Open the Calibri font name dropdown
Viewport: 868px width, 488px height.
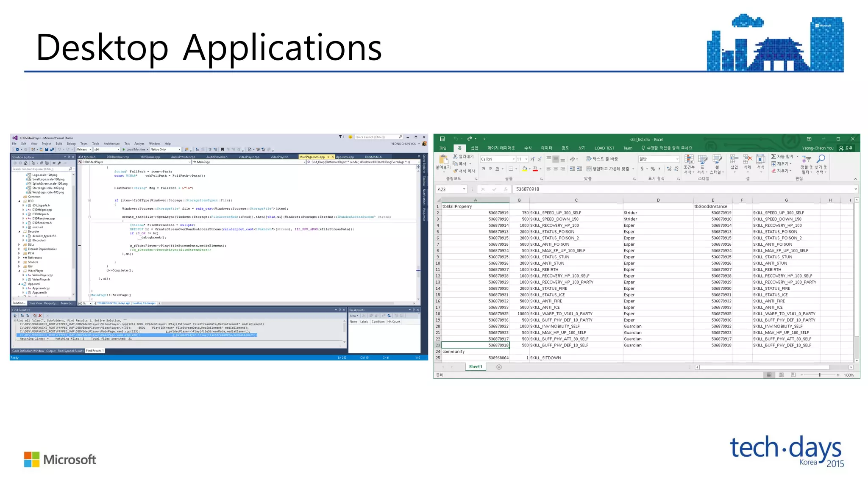(x=514, y=159)
